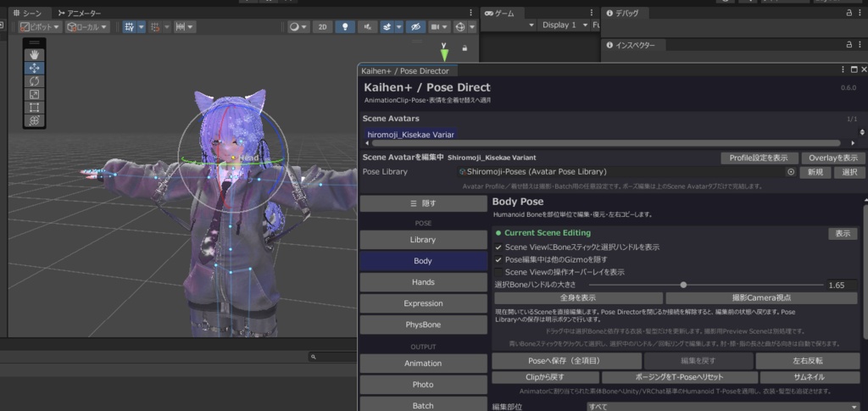Click 全身を表示 button
Viewport: 868px width, 411px height.
pyautogui.click(x=578, y=298)
